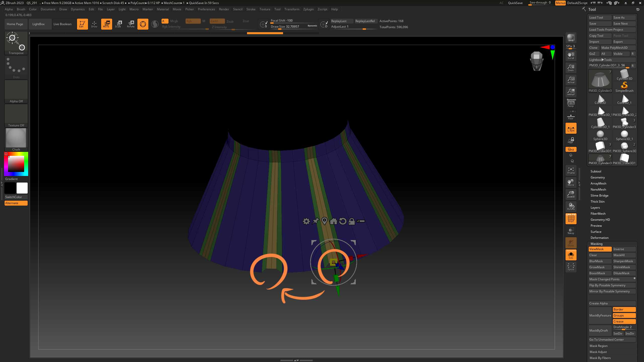Toggle PolyF line fill display
The width and height of the screenshot is (644, 362).
[571, 219]
